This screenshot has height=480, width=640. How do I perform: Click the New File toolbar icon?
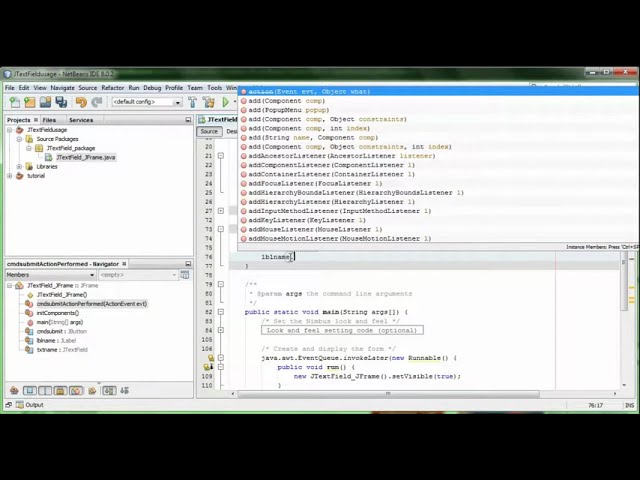(15, 102)
